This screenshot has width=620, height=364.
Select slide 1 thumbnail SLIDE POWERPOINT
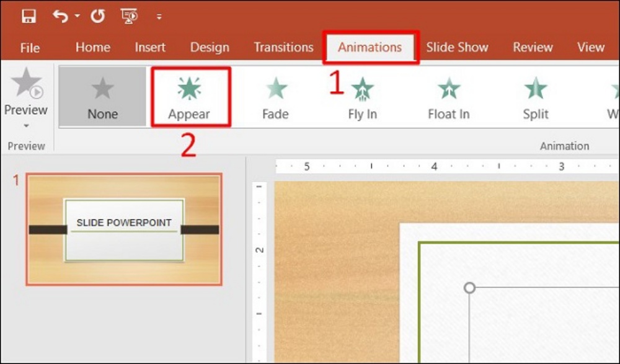click(124, 229)
